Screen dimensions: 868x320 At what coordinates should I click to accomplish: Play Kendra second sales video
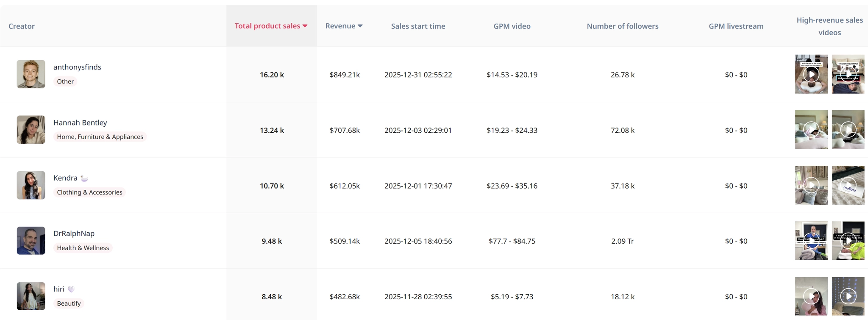(x=848, y=185)
